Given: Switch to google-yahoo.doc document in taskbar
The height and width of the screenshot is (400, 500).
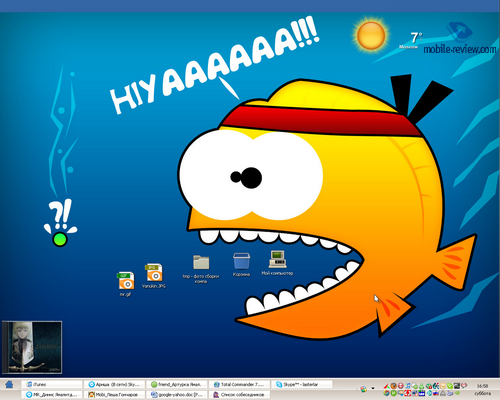Looking at the screenshot, I should click(177, 394).
